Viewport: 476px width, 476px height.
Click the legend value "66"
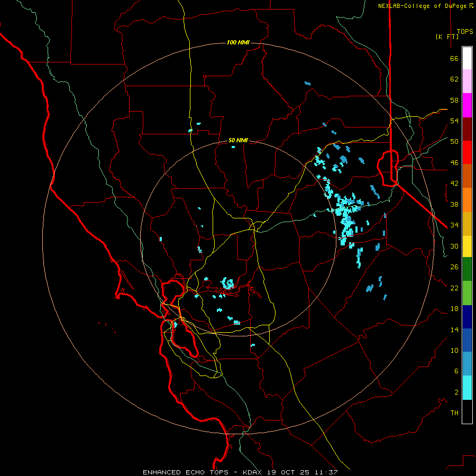coord(454,59)
